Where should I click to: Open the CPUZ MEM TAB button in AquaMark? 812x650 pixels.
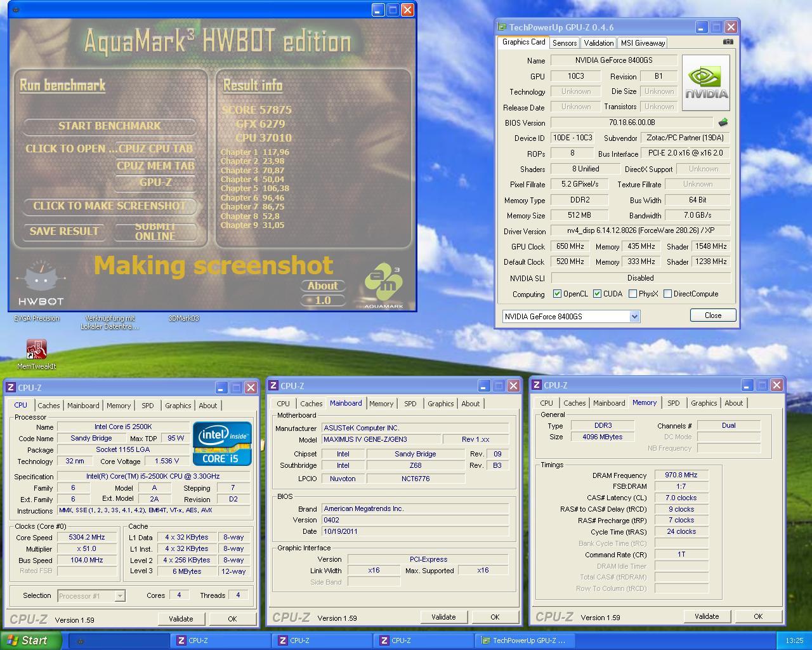155,166
